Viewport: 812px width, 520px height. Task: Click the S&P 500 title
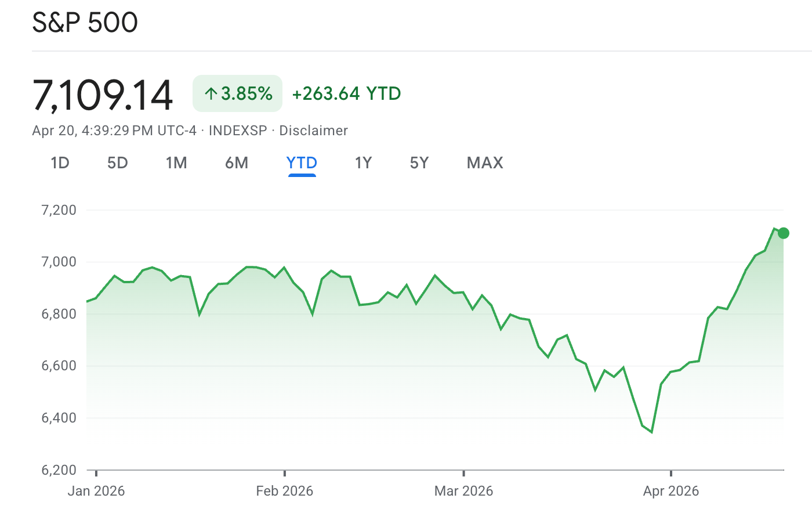[85, 23]
